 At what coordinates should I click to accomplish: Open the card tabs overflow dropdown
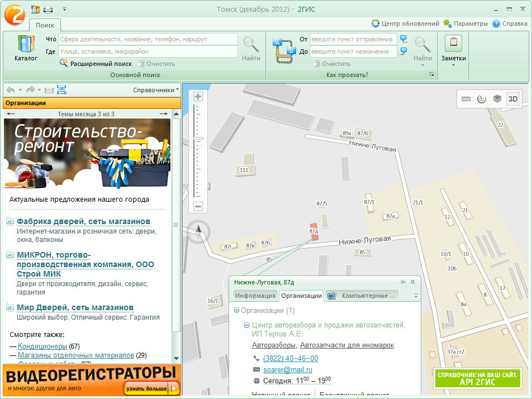coord(416,296)
